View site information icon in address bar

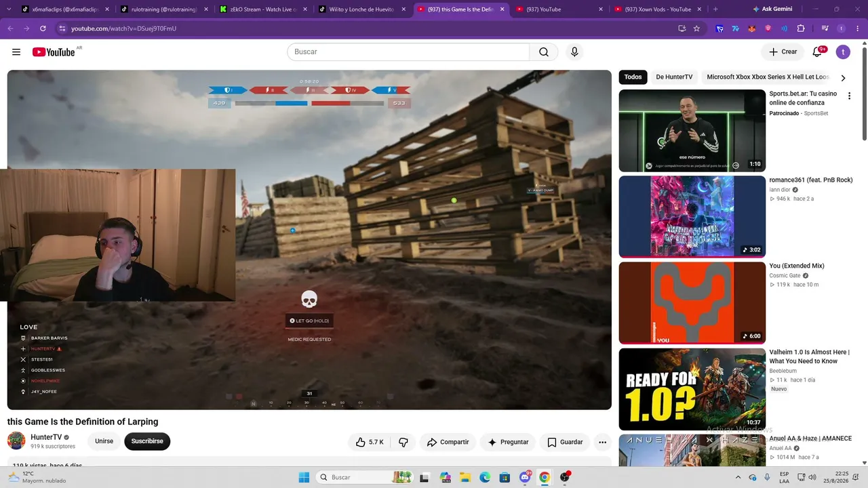[62, 28]
